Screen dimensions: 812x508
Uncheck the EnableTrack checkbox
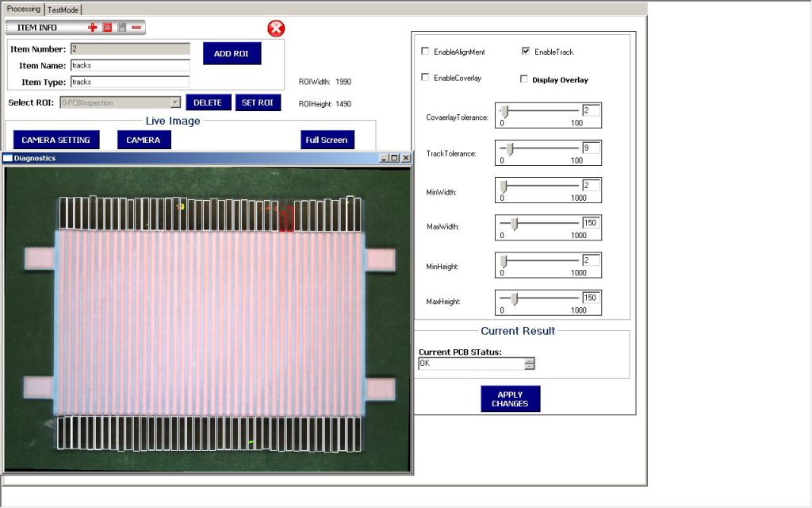[x=526, y=52]
